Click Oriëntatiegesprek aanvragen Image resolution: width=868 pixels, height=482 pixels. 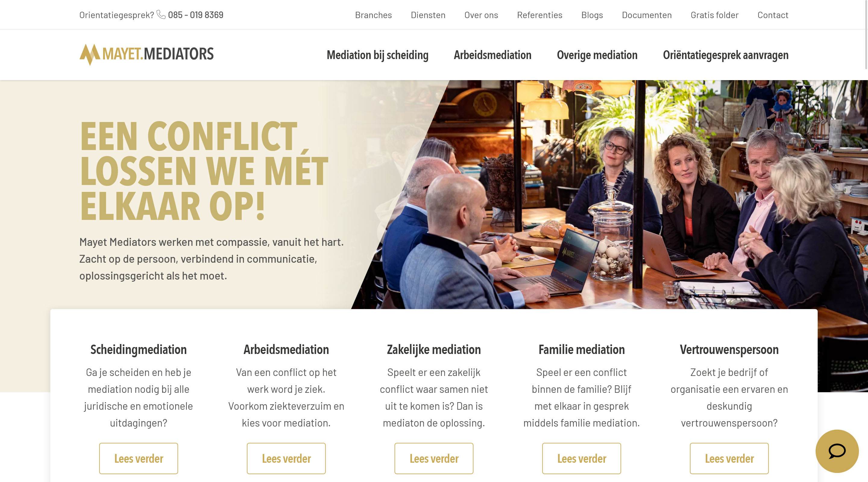coord(725,55)
